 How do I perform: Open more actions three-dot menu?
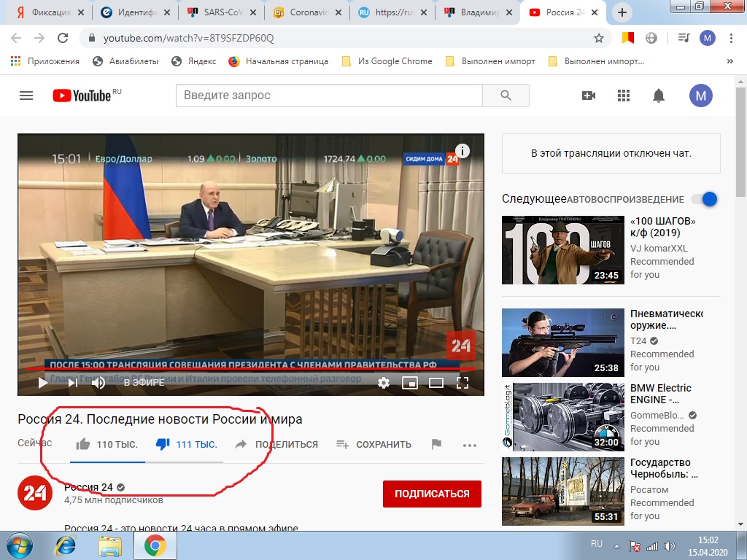coord(469,446)
